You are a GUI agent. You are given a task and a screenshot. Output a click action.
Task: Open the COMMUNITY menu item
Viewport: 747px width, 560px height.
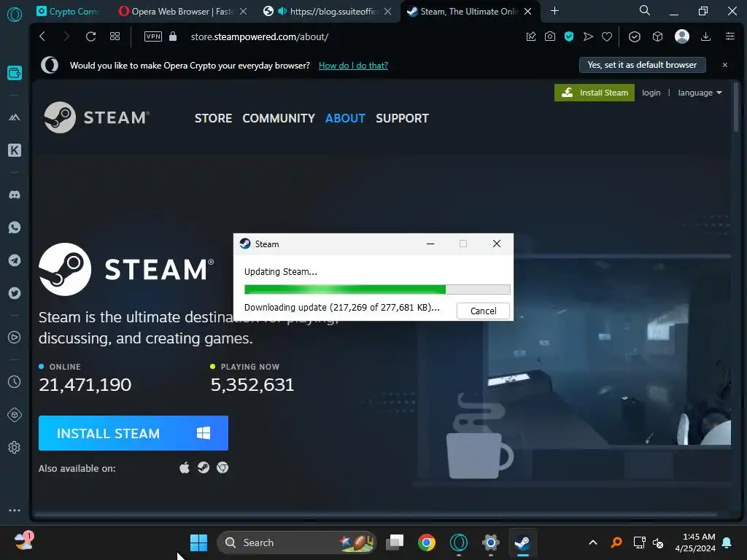pos(279,118)
